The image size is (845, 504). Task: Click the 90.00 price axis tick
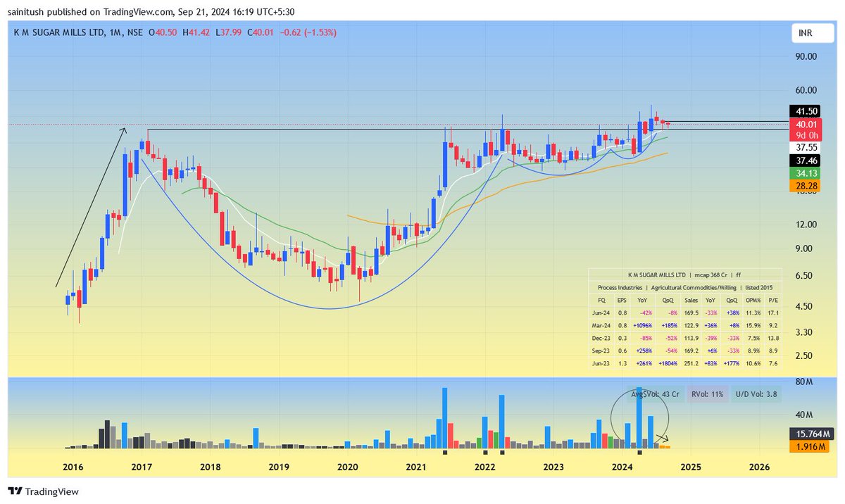point(806,56)
